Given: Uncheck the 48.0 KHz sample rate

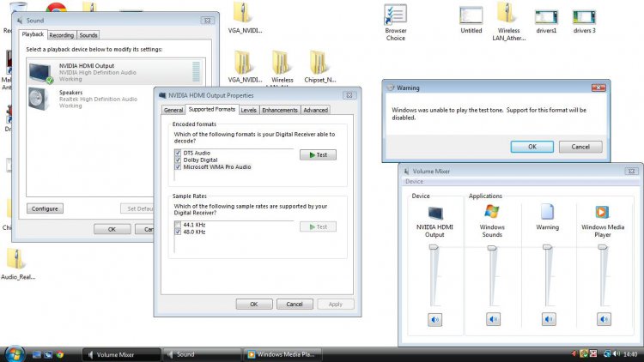Looking at the screenshot, I should [x=178, y=232].
